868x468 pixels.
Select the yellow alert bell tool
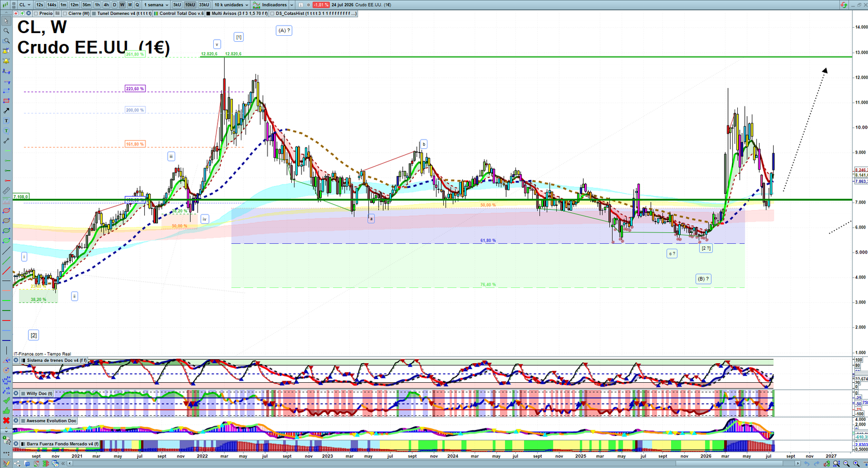click(x=7, y=61)
